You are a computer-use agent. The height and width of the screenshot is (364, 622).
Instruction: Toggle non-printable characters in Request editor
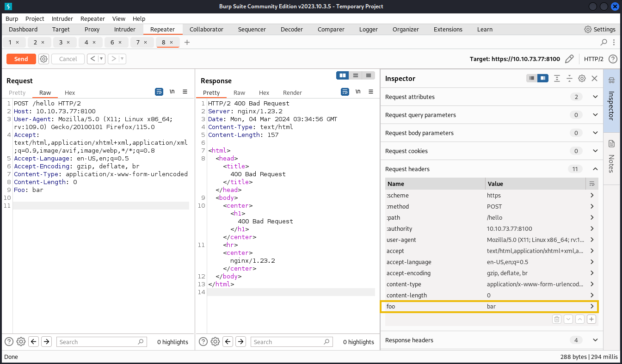[172, 92]
